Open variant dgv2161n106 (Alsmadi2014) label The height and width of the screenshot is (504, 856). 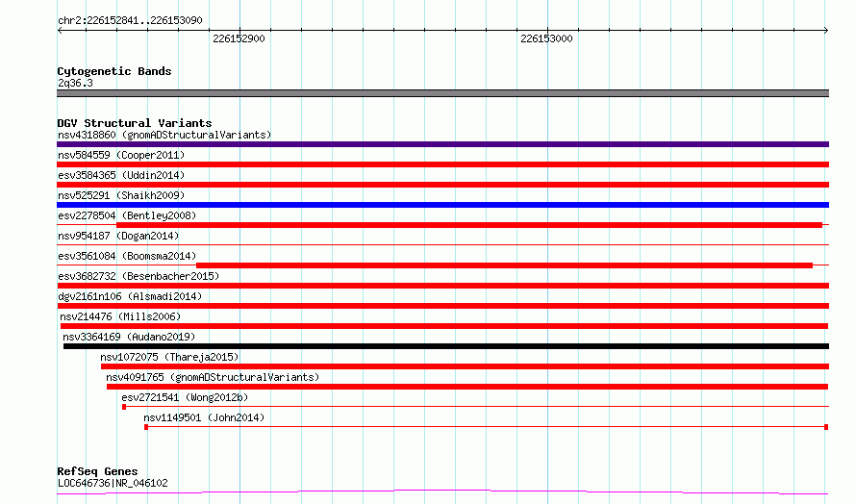coord(130,296)
